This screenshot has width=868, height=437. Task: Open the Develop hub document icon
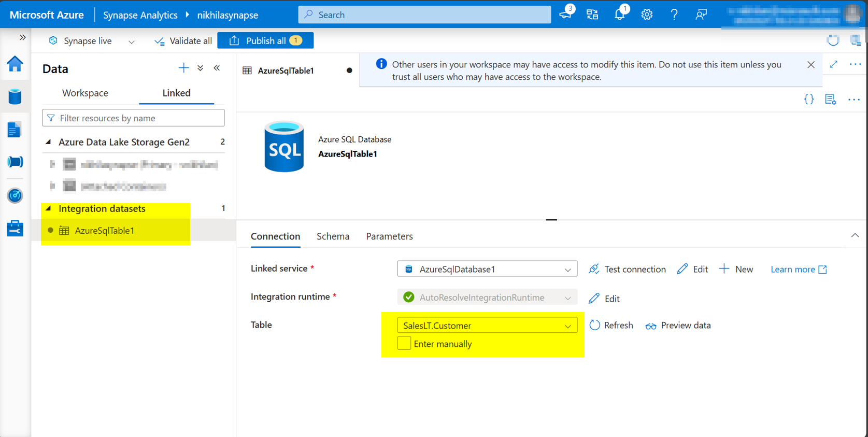tap(15, 130)
